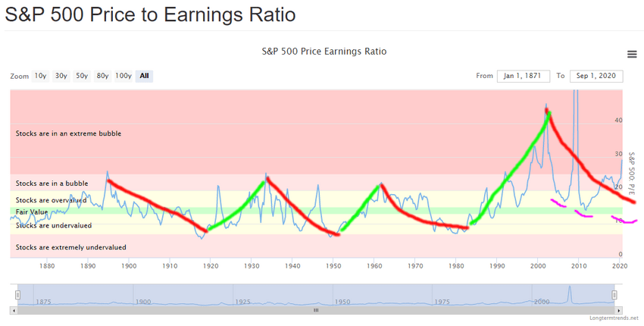The image size is (644, 326).
Task: Switch zoom to 80y
Action: coord(102,76)
